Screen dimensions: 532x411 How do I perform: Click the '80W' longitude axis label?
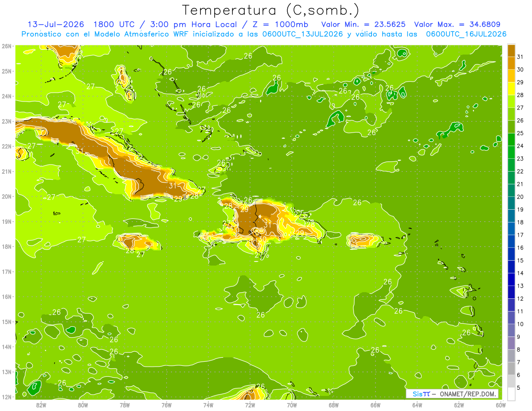83,405
